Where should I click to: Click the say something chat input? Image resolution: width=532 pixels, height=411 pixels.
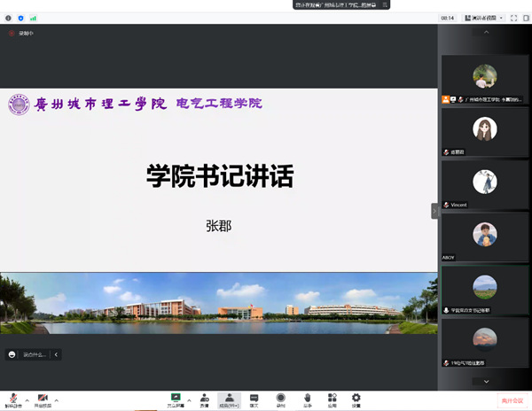tap(35, 354)
